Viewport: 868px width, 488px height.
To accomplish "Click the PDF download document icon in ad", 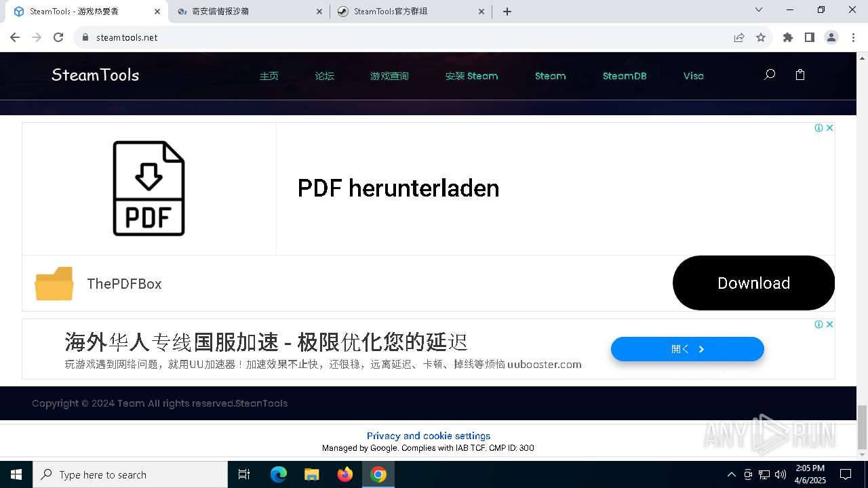I will (149, 188).
